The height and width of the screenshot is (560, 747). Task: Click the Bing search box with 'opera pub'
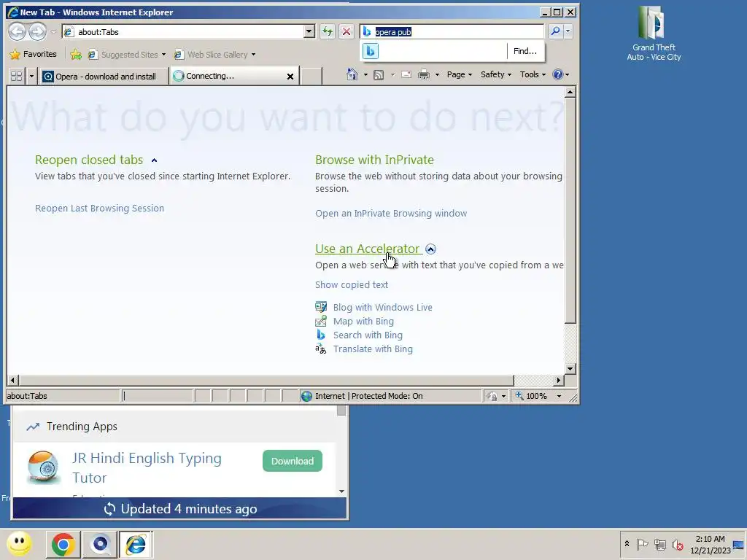[x=452, y=32]
